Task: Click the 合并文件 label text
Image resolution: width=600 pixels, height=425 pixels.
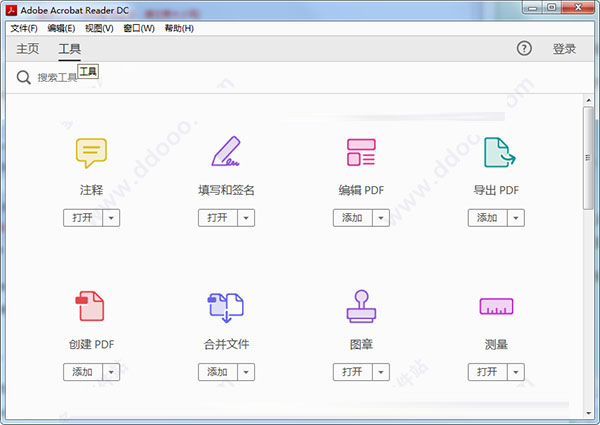Action: click(x=227, y=344)
